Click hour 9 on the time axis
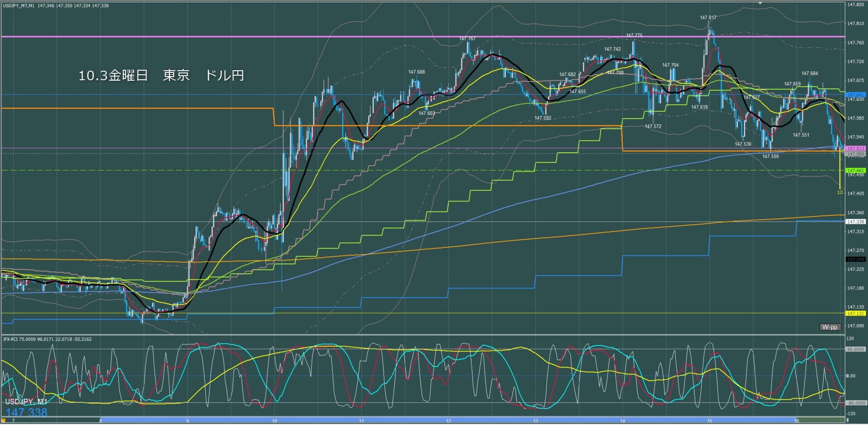The height and width of the screenshot is (425, 868). 187,421
